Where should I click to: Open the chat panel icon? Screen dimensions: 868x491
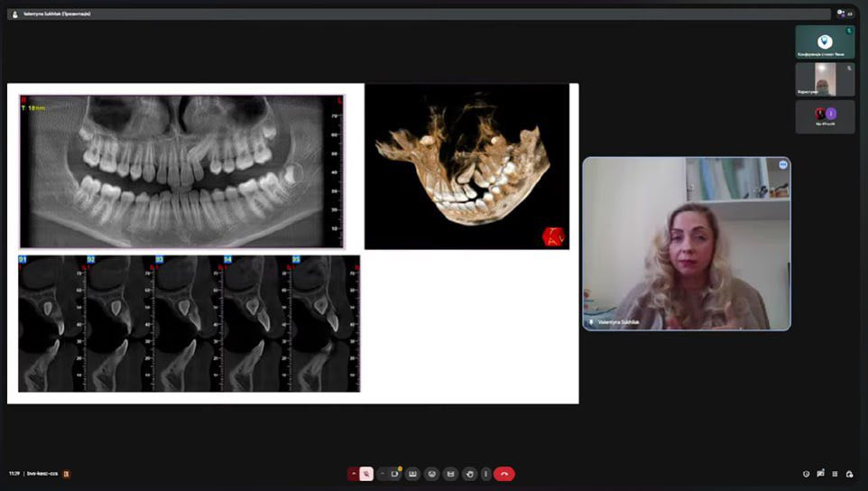point(820,474)
